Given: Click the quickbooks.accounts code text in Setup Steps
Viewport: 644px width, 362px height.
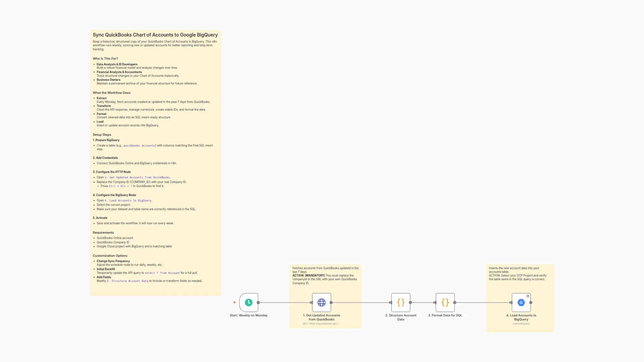Looking at the screenshot, I should pyautogui.click(x=139, y=145).
